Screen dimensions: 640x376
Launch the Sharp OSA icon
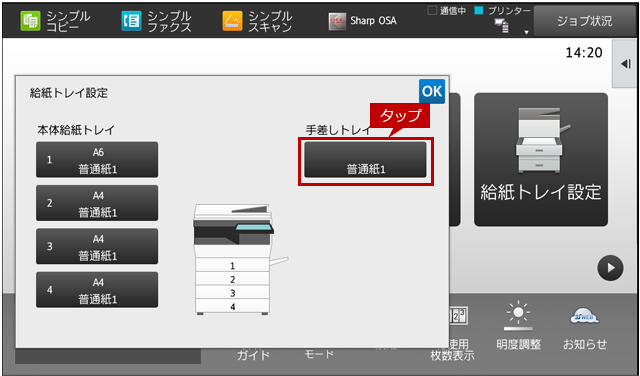pyautogui.click(x=337, y=21)
